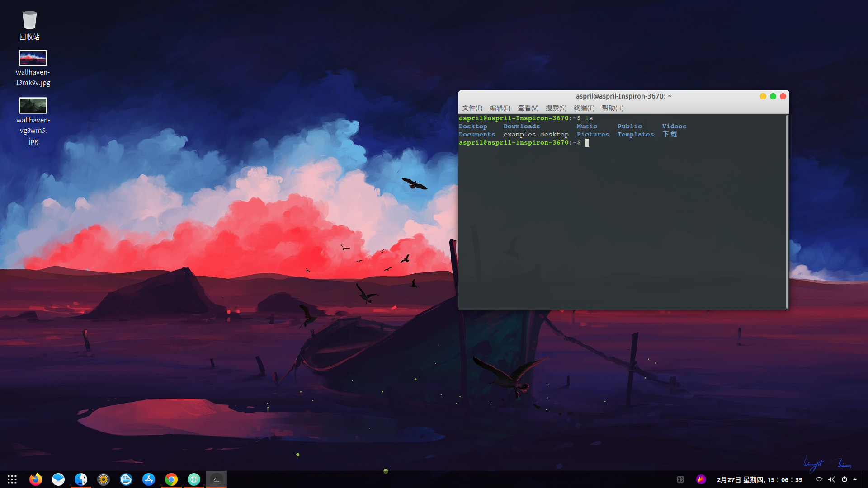Open the applications grid launcher
The image size is (868, 488).
[x=12, y=479]
